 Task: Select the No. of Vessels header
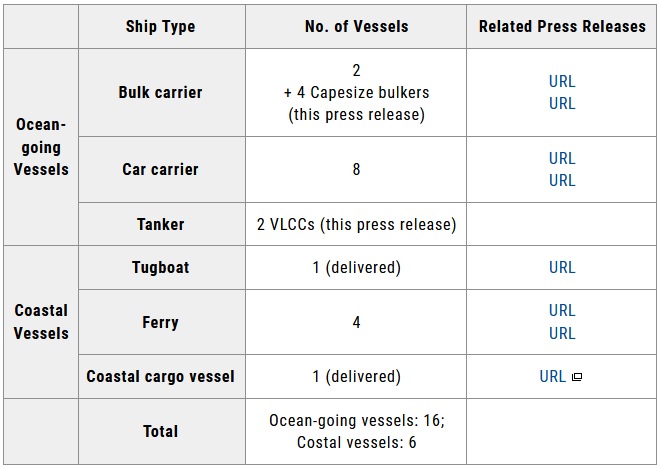tap(356, 26)
